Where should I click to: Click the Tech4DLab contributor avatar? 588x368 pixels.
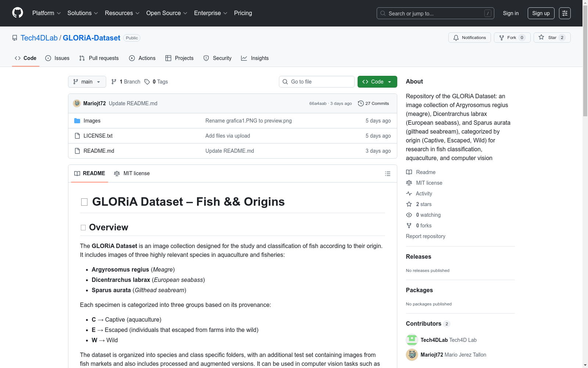(x=412, y=340)
